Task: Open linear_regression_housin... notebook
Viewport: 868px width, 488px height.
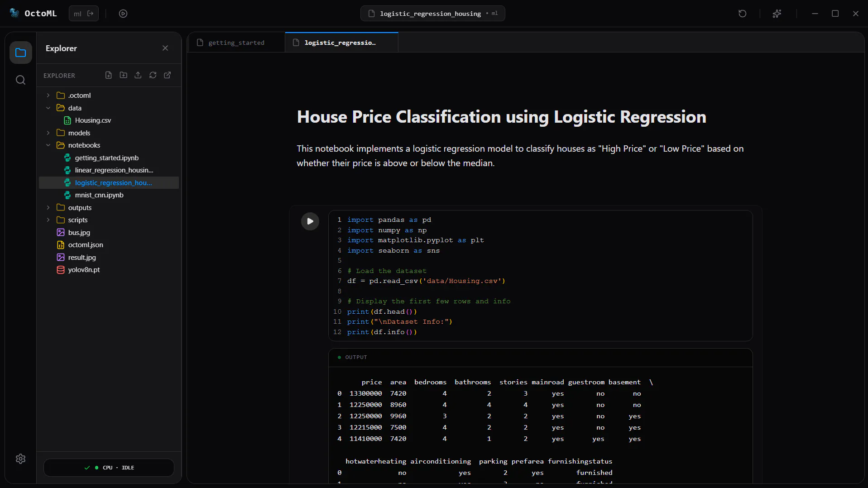Action: point(109,170)
